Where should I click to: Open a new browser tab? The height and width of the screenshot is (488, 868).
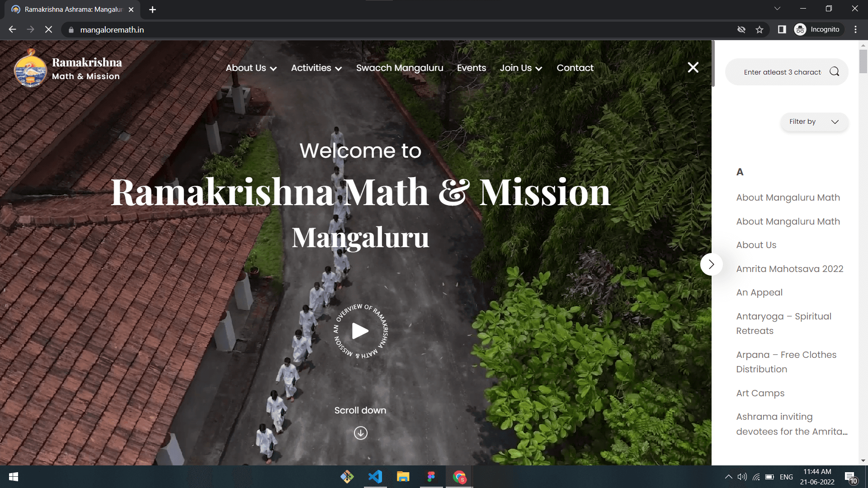click(152, 9)
